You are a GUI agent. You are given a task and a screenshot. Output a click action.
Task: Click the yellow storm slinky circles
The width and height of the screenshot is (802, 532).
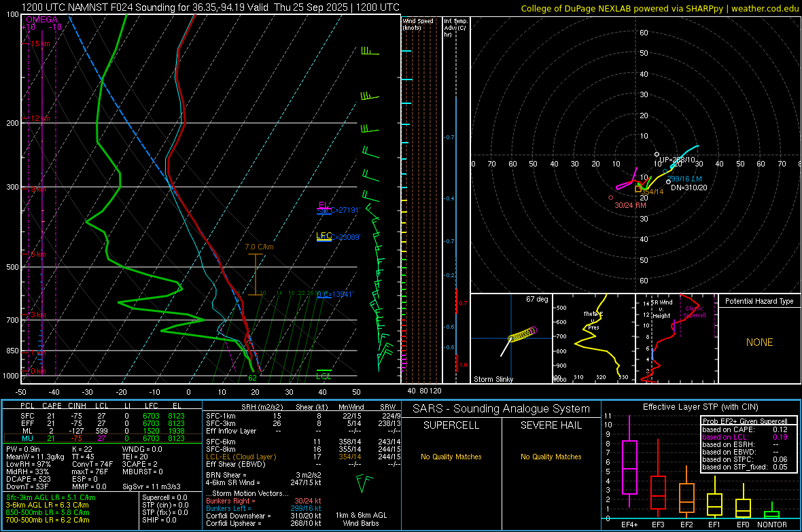tap(523, 334)
